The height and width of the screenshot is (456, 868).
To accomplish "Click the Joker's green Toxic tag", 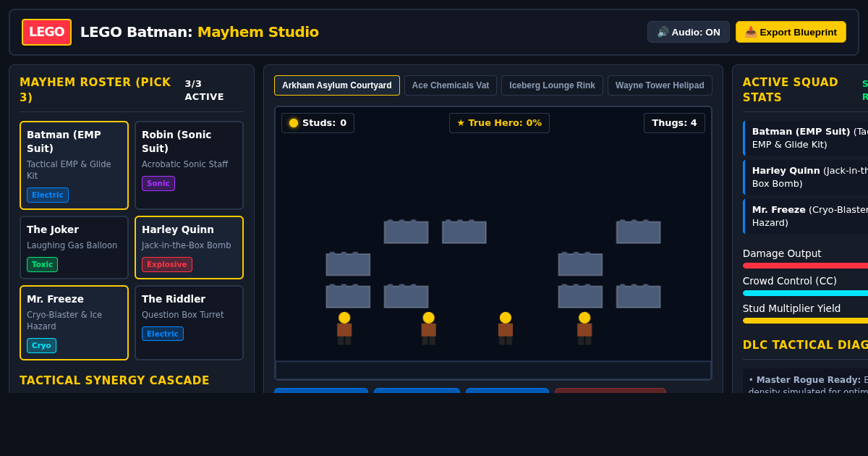I will (x=42, y=265).
